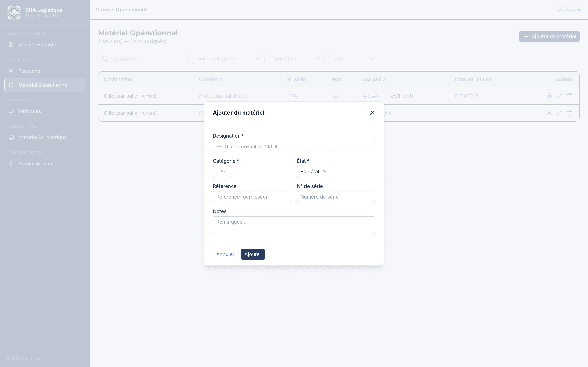The height and width of the screenshot is (367, 588).
Task: Click the assign-person icon on the first row
Action: [x=550, y=96]
